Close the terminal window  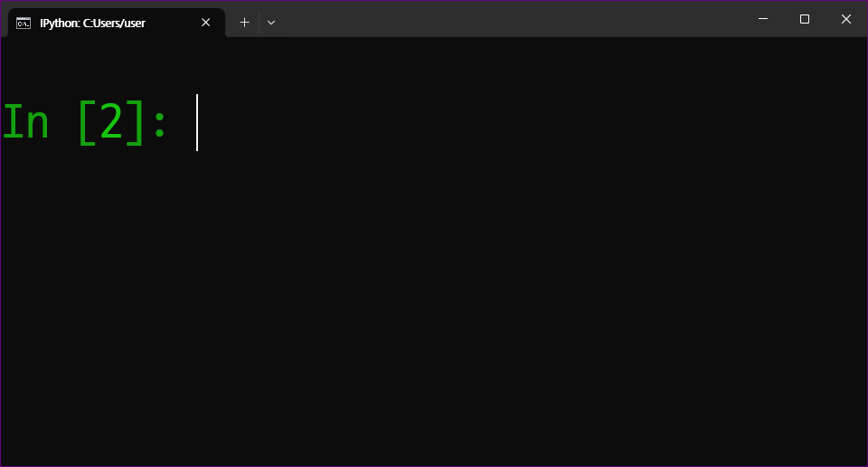click(x=846, y=19)
